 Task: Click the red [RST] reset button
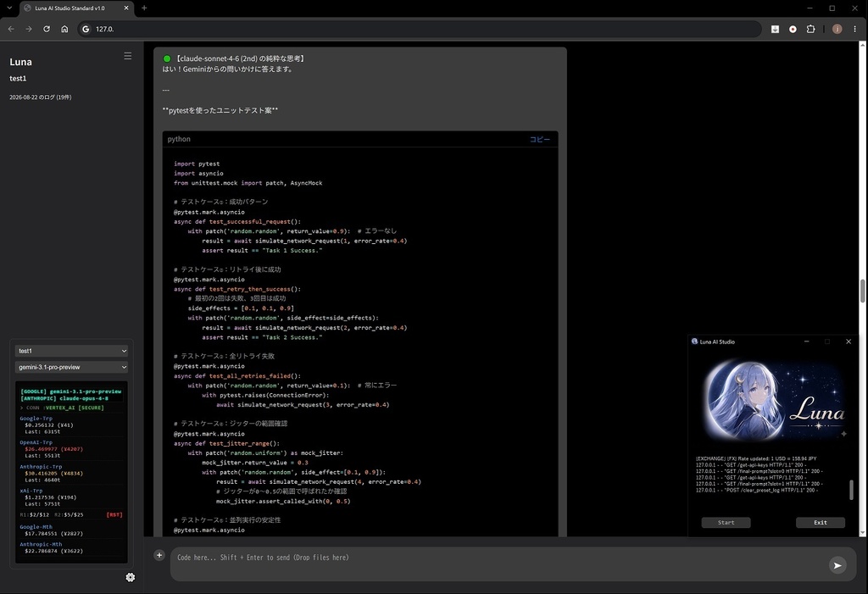pos(114,515)
